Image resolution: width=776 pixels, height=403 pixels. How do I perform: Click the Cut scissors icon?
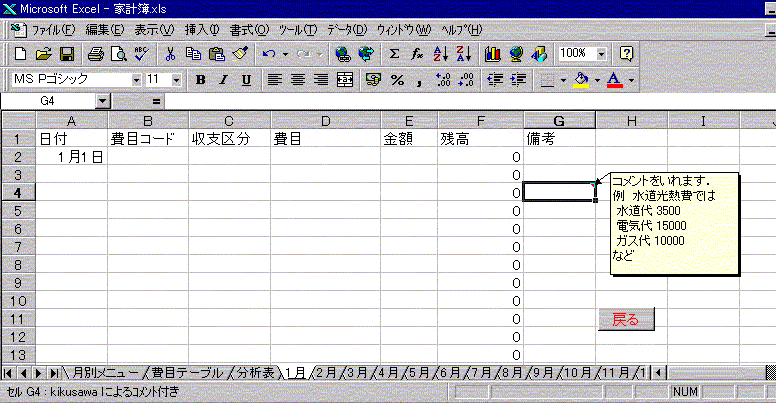point(171,53)
